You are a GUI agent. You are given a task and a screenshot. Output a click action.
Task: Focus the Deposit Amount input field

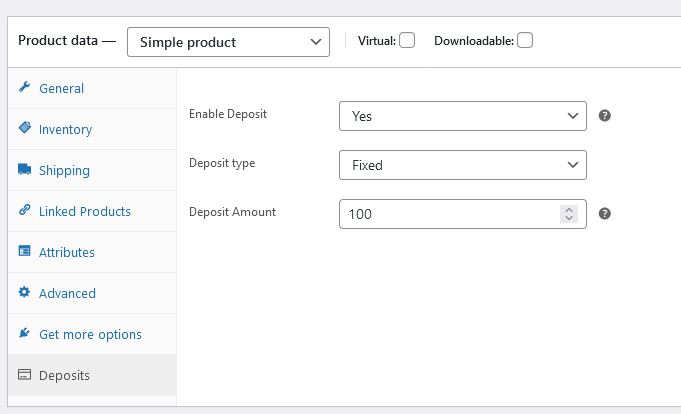coord(452,214)
